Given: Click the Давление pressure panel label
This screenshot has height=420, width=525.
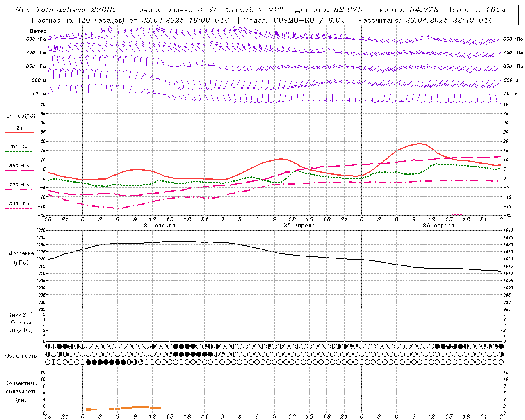Looking at the screenshot, I should 21,253.
